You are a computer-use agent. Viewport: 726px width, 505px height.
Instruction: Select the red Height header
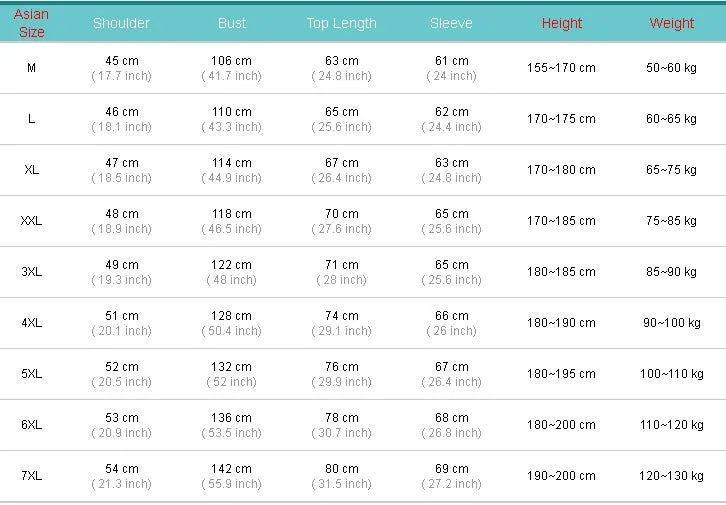(562, 23)
